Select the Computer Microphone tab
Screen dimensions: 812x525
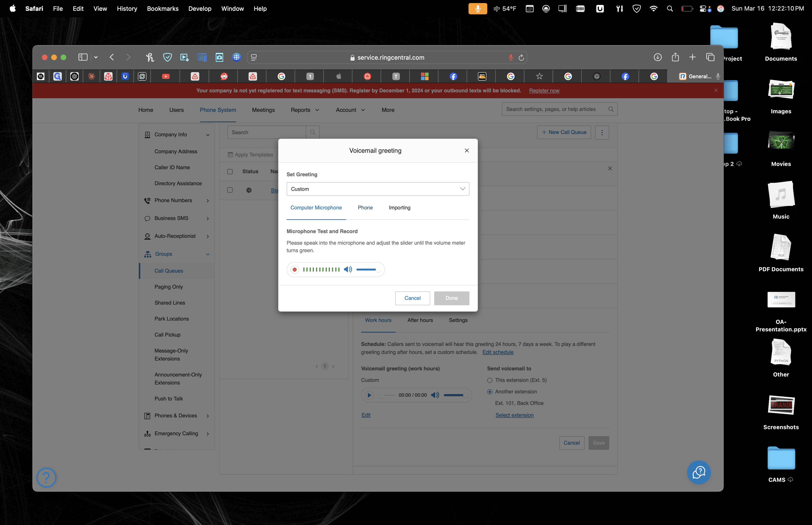click(316, 208)
